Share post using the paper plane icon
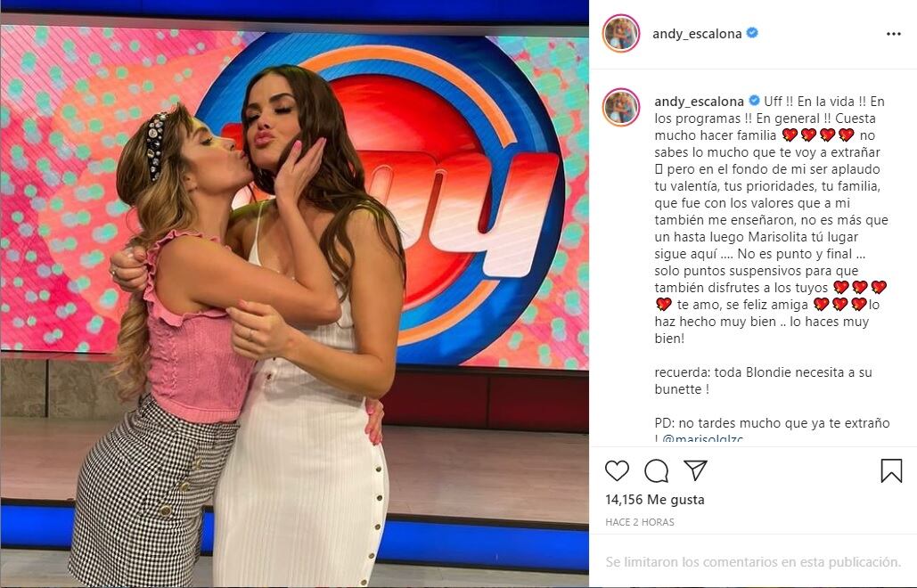The image size is (917, 588). tap(696, 470)
